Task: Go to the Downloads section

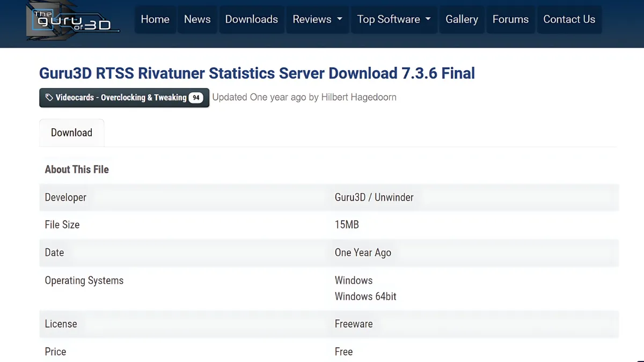Action: pos(251,19)
